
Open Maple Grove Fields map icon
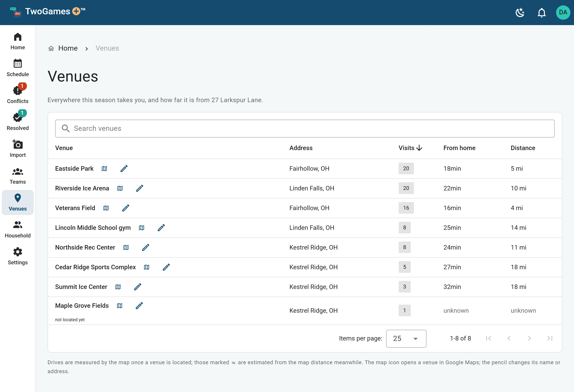coord(120,306)
